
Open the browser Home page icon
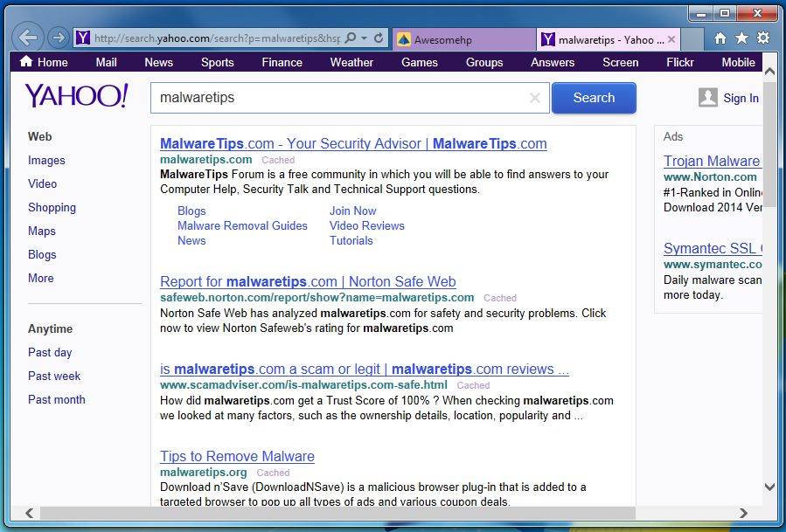pyautogui.click(x=720, y=38)
